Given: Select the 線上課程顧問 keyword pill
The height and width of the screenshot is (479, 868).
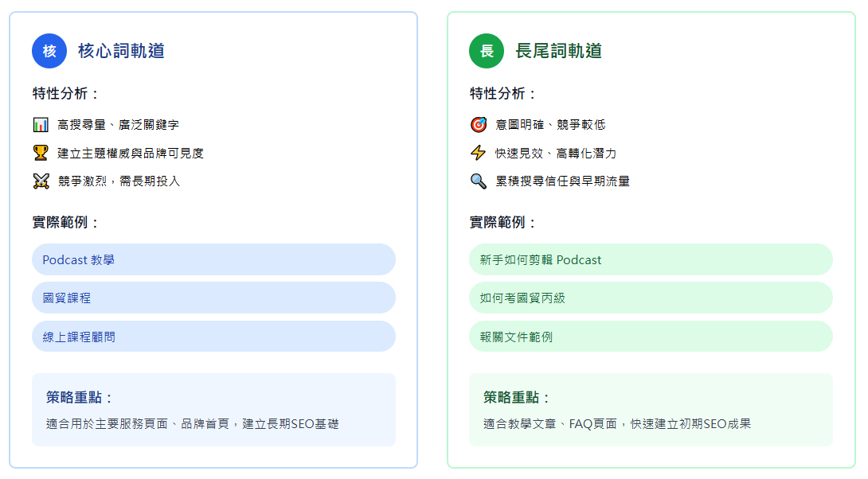Looking at the screenshot, I should [213, 337].
